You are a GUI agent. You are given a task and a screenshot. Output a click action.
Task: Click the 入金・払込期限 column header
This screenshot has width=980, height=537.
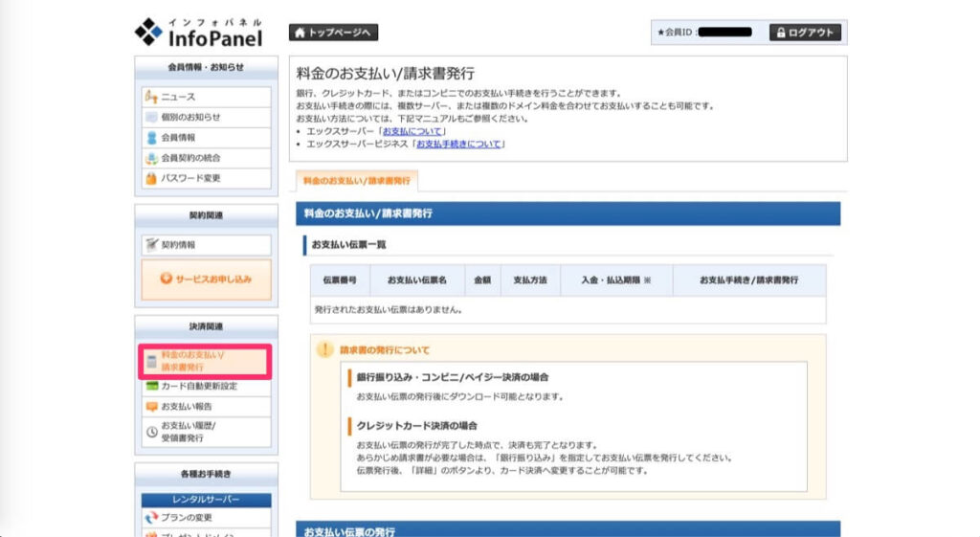click(x=615, y=280)
